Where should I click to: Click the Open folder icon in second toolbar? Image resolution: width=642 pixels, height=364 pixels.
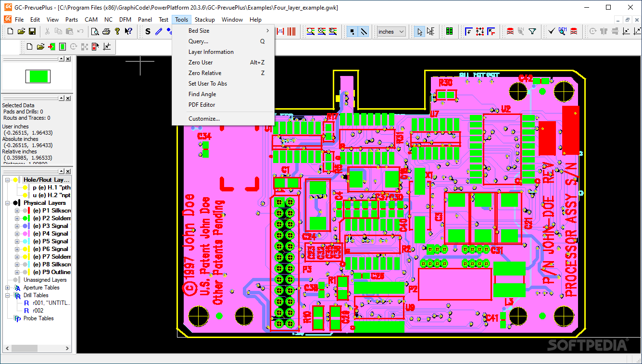(40, 47)
